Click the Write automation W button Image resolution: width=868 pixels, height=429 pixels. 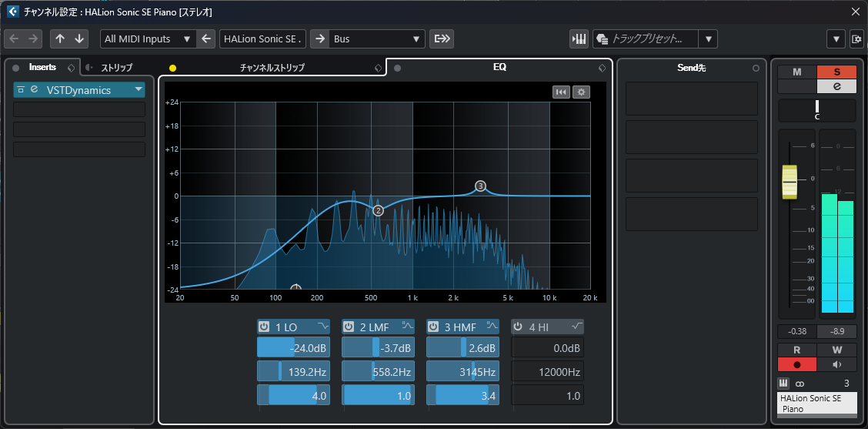(836, 350)
